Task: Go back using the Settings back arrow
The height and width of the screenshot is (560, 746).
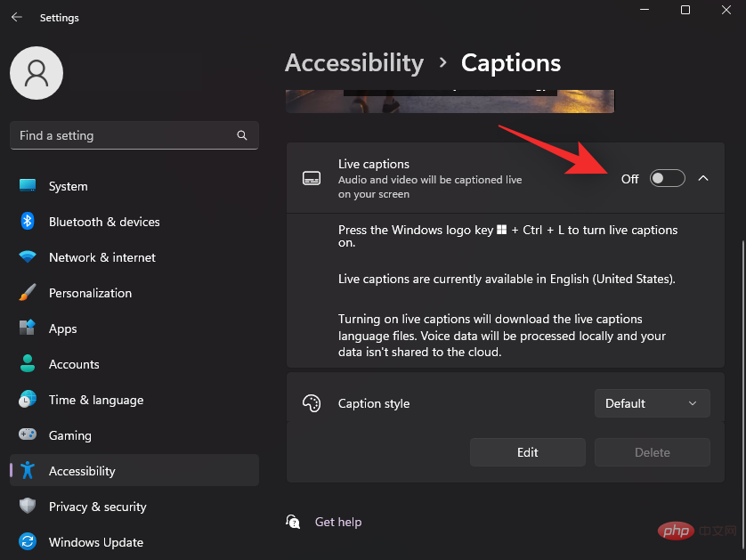Action: (x=17, y=18)
